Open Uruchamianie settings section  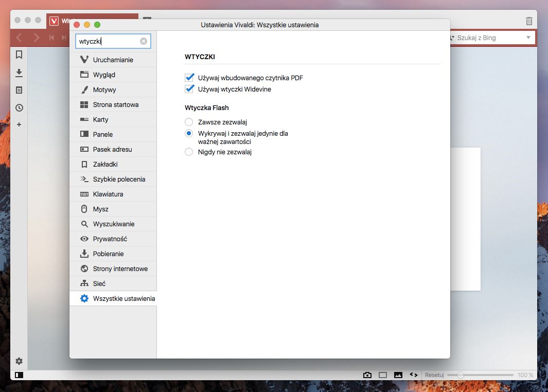click(113, 60)
